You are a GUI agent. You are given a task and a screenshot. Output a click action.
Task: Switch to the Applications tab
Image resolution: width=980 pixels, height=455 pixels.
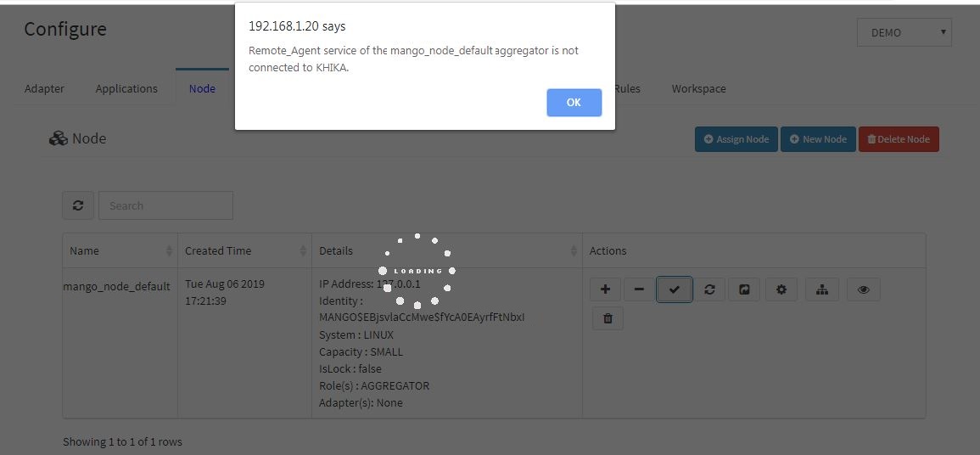tap(126, 89)
